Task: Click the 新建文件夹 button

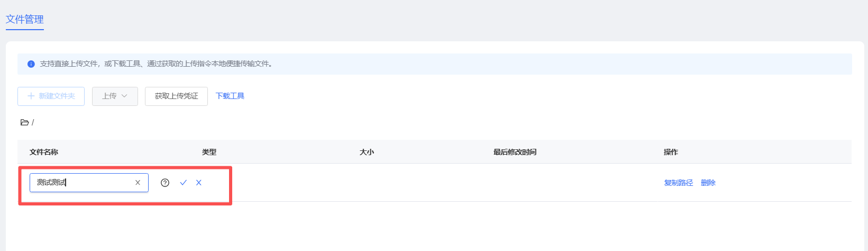Action: coord(51,96)
